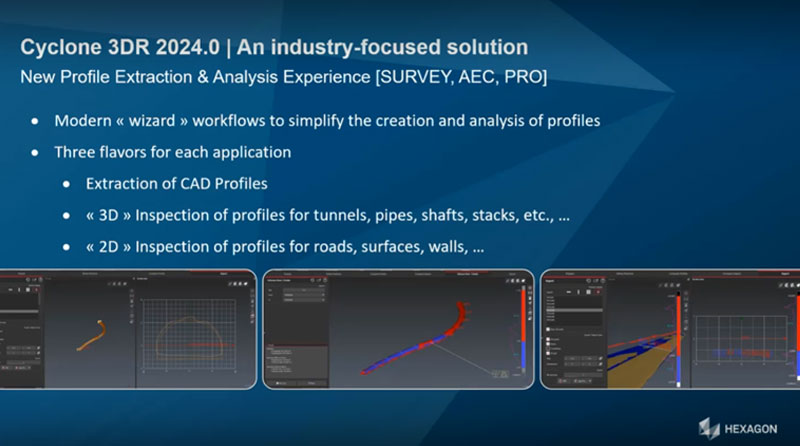Click the red-blue tunnel model in middle screenshot
The width and height of the screenshot is (800, 446).
pos(415,338)
